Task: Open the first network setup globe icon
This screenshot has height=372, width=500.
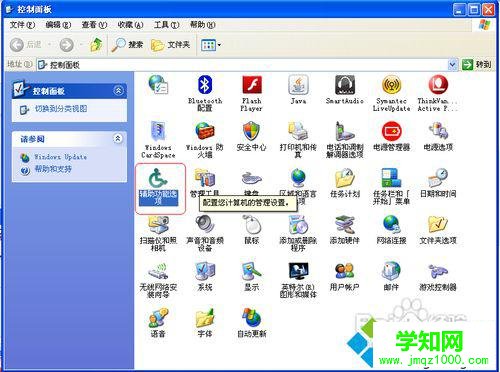Action: pos(158,85)
